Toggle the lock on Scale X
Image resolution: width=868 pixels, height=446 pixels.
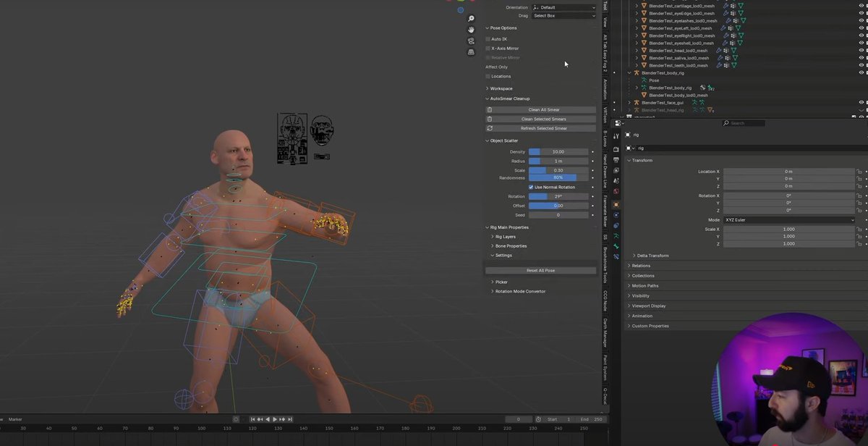(x=859, y=229)
